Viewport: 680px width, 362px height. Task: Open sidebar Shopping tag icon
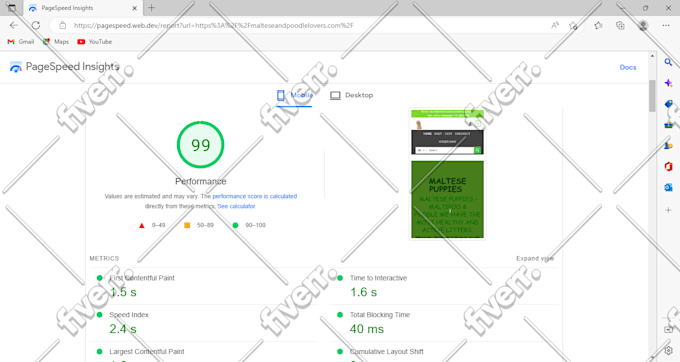click(668, 104)
